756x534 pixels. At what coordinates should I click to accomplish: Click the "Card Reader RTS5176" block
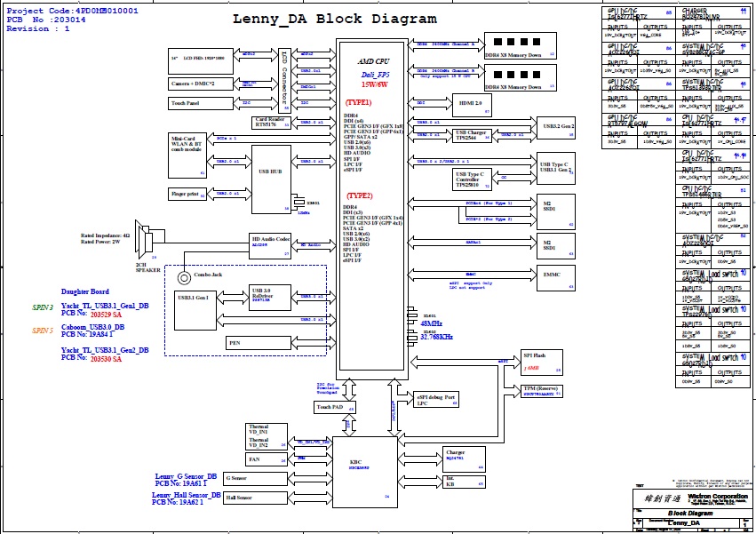click(x=272, y=123)
